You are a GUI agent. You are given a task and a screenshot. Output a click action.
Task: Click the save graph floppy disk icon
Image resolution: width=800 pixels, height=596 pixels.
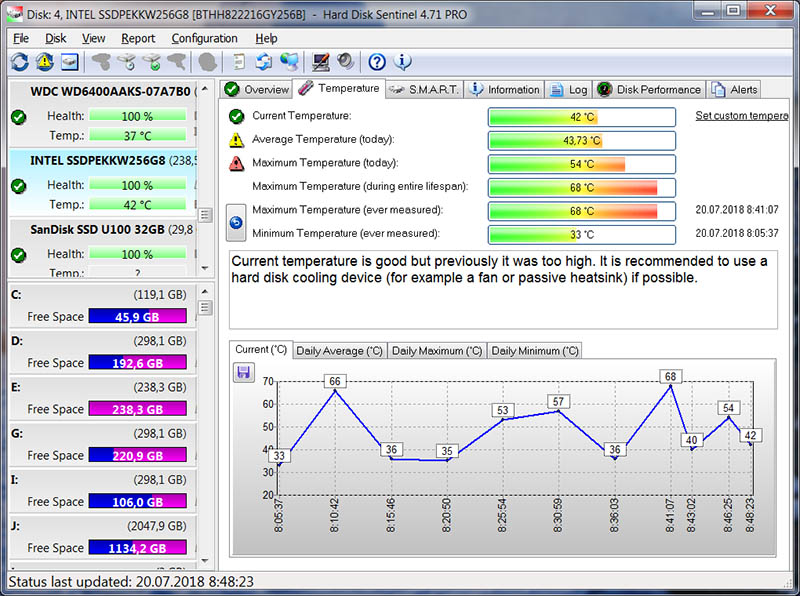click(x=243, y=372)
